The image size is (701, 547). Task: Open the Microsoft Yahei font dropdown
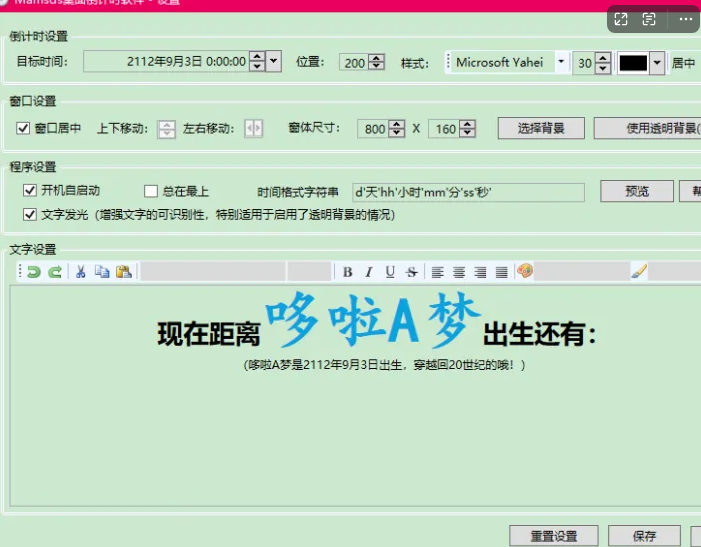point(560,62)
